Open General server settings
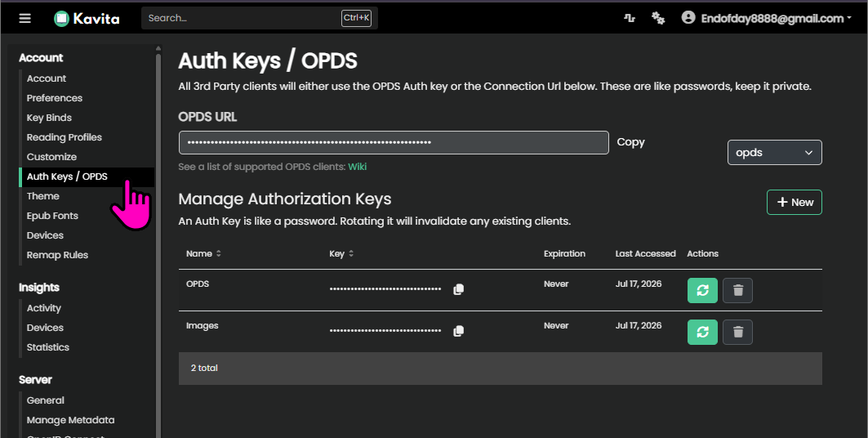868x438 pixels. pyautogui.click(x=46, y=400)
